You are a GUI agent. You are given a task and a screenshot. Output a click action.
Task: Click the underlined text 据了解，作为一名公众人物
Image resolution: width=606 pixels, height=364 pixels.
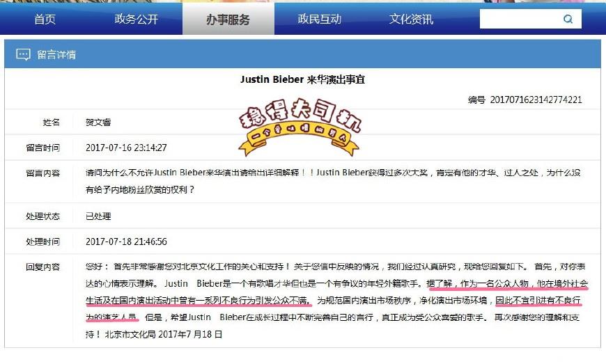pos(477,284)
